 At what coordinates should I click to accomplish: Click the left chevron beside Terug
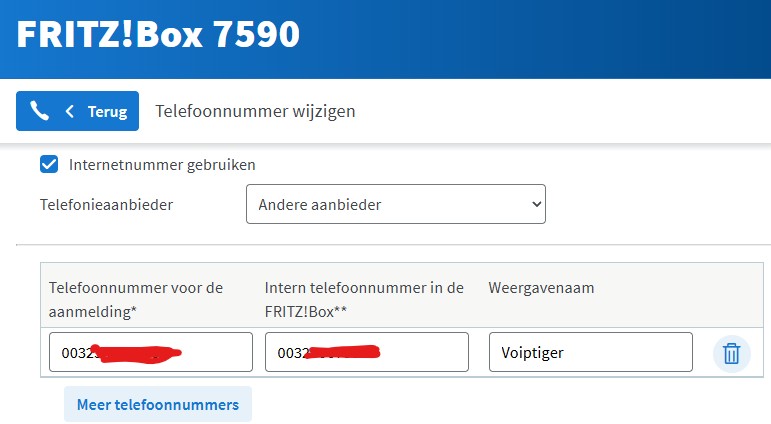click(69, 111)
